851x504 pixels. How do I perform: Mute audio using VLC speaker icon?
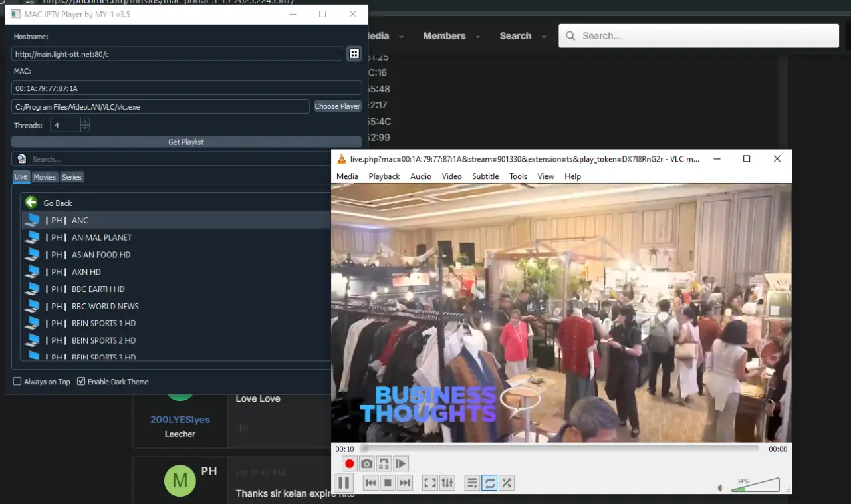tap(721, 488)
